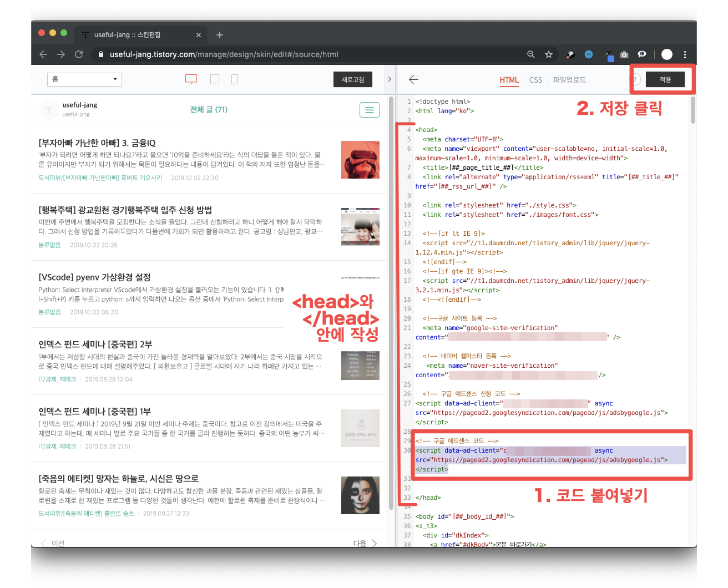
Task: Select the HTML tab
Action: point(509,80)
